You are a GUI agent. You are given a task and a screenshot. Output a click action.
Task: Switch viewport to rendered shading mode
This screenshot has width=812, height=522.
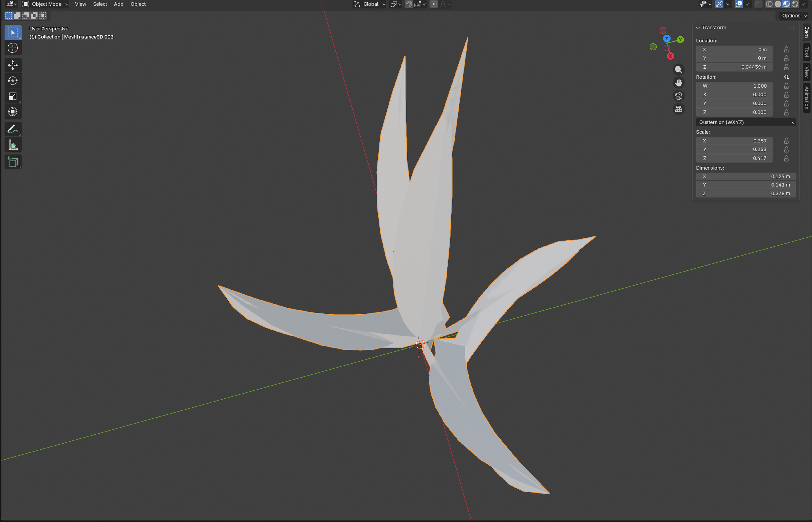tap(795, 4)
